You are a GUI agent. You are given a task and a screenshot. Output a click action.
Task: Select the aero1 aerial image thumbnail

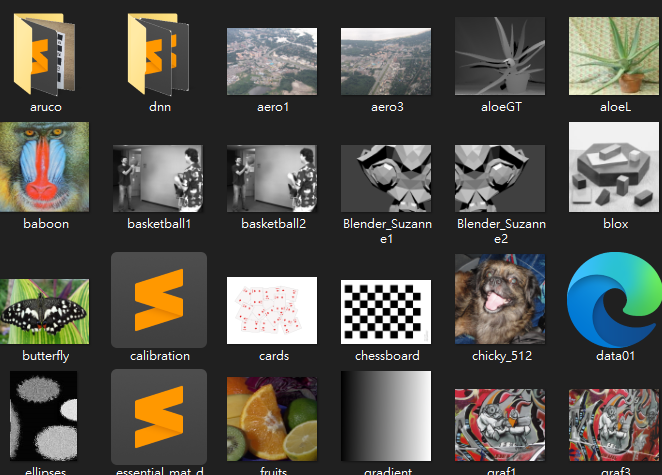(x=272, y=61)
